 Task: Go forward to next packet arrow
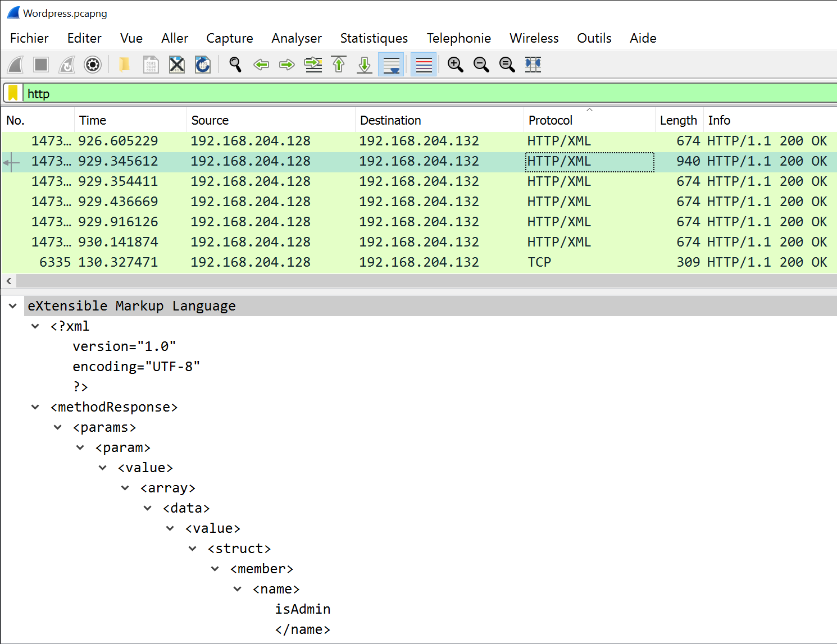point(287,65)
